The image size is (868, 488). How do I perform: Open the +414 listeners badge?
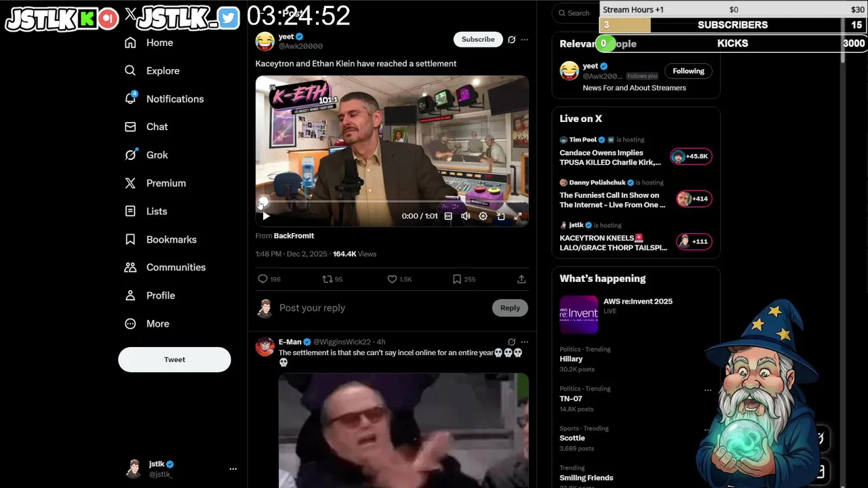click(694, 199)
